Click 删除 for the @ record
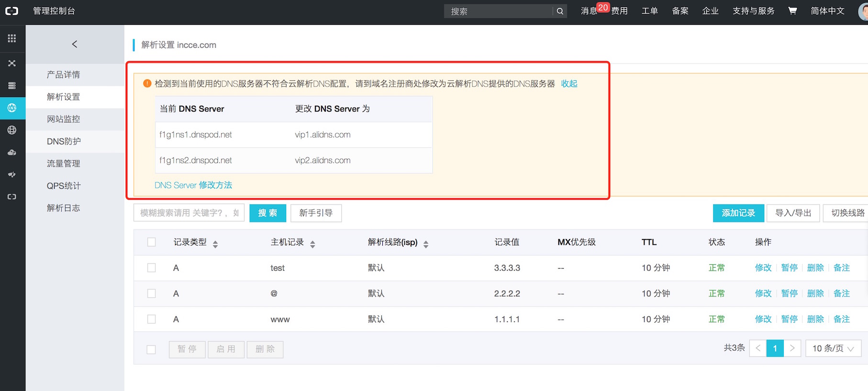Image resolution: width=868 pixels, height=391 pixels. 815,293
